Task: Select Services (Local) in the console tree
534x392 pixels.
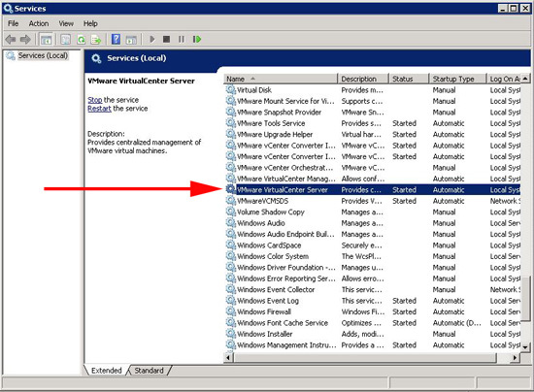Action: coord(43,55)
